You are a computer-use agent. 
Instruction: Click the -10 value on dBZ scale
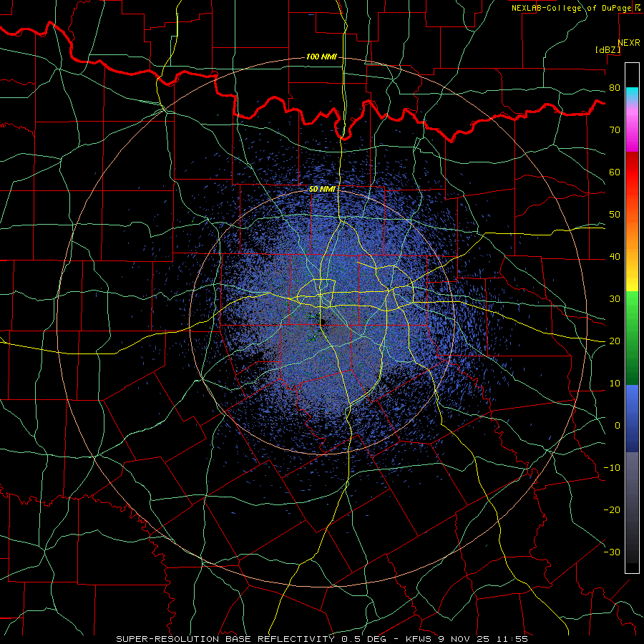(x=612, y=468)
